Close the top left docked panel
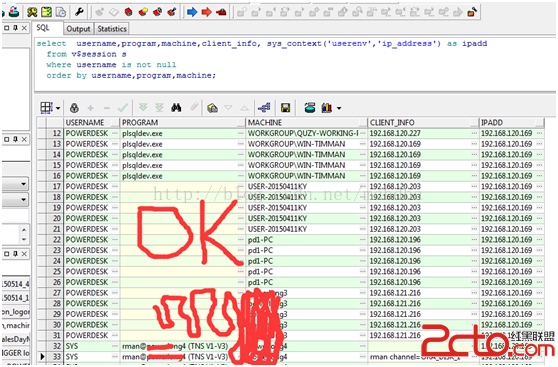This screenshot has width=558, height=367. (24, 28)
